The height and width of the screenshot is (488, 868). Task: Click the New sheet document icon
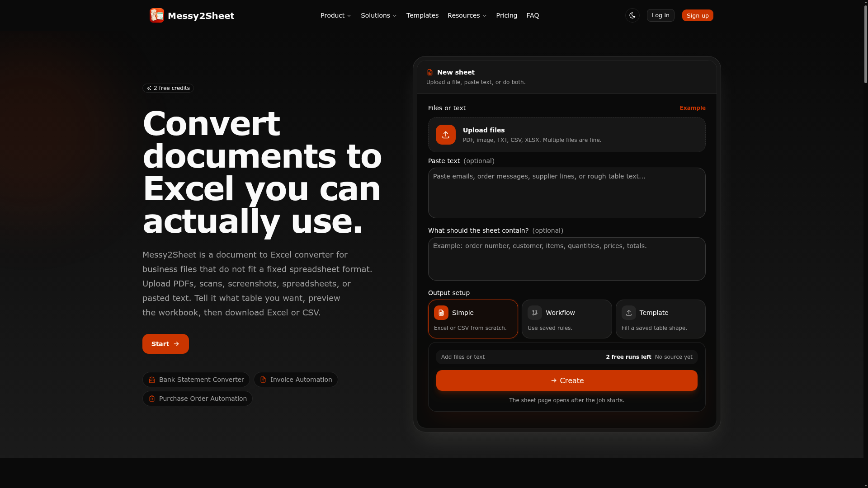[430, 72]
